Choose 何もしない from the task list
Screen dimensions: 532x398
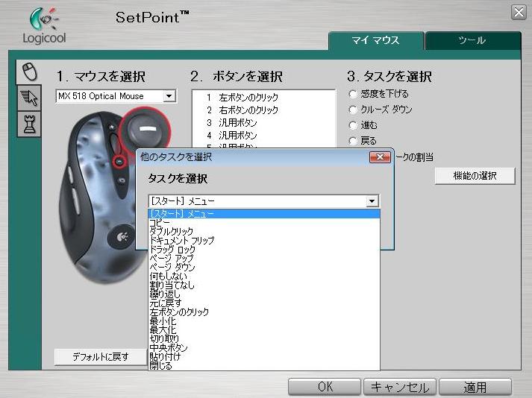point(264,276)
